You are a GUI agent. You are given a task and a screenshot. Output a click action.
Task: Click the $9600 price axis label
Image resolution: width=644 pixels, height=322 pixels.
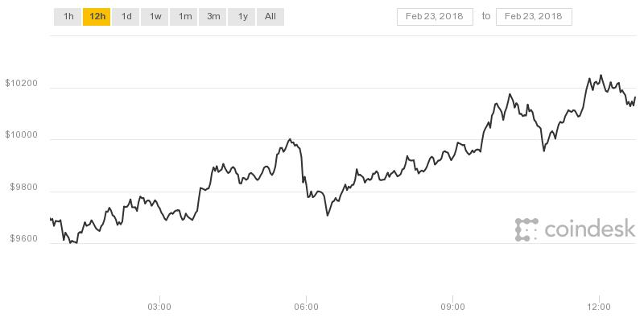point(24,238)
